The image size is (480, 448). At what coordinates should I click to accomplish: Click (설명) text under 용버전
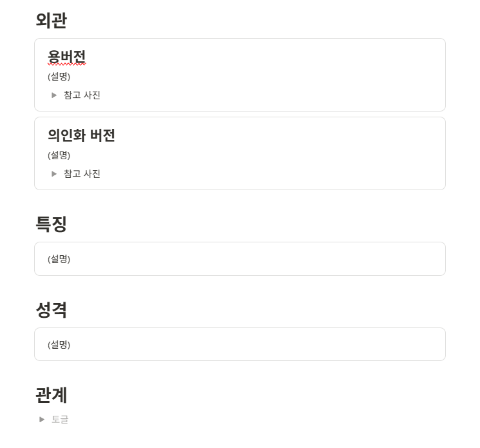click(x=59, y=77)
